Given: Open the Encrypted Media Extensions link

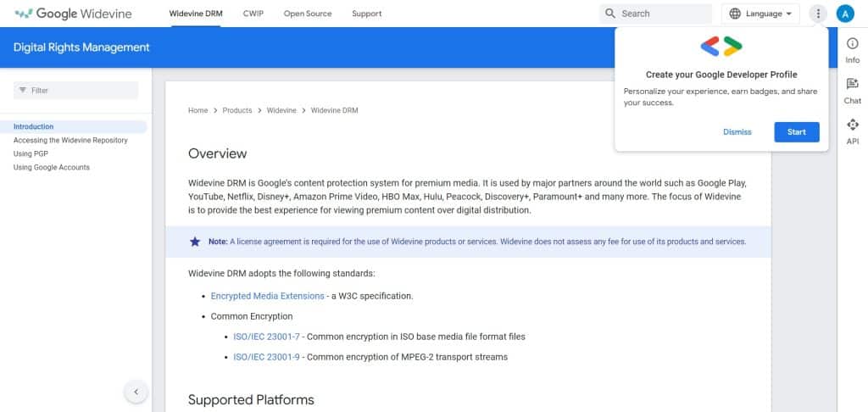Looking at the screenshot, I should [x=267, y=296].
